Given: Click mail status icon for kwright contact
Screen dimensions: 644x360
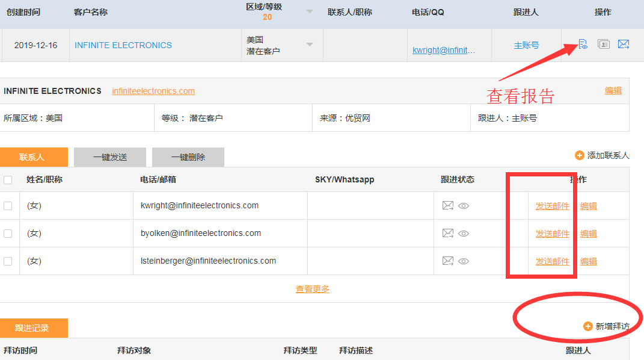Looking at the screenshot, I should coord(448,205).
